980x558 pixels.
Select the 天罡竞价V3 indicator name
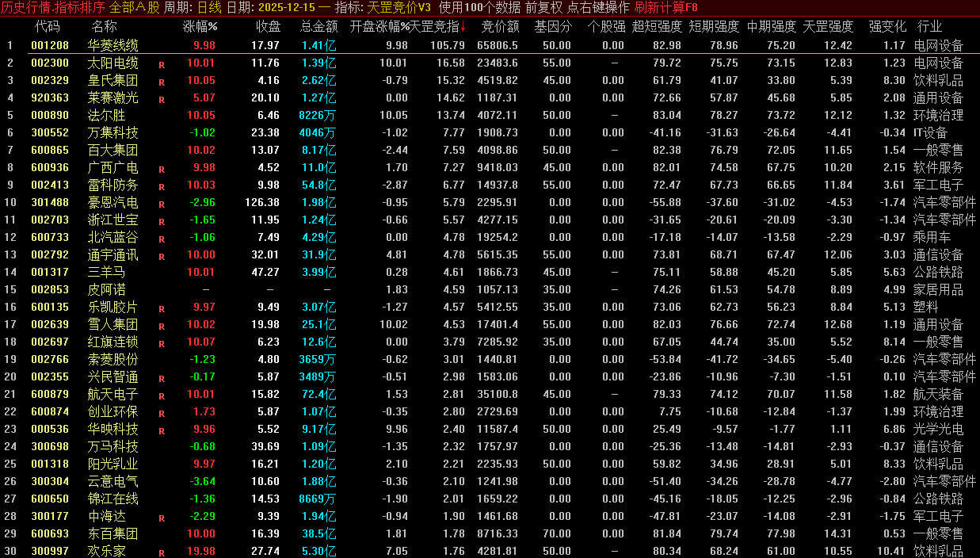tap(405, 7)
